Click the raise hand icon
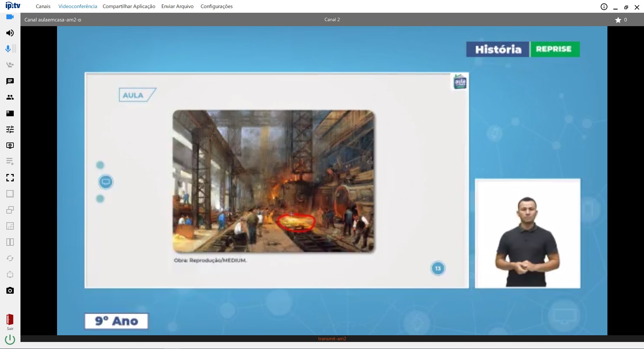This screenshot has height=349, width=644. pos(10,65)
